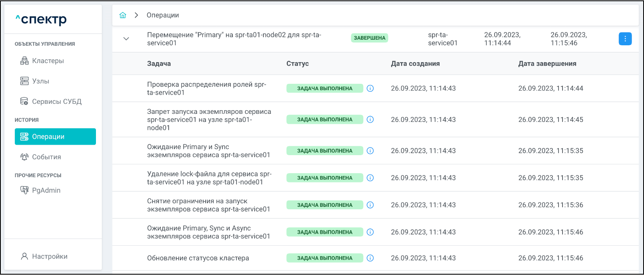Viewport: 644px width, 275px height.
Task: Click the Задача column header
Action: pyautogui.click(x=159, y=64)
